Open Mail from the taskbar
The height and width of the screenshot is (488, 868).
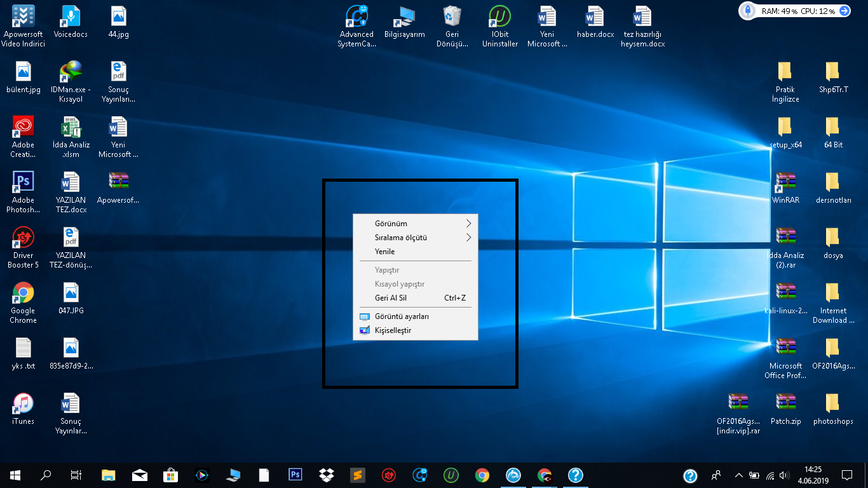pos(139,475)
